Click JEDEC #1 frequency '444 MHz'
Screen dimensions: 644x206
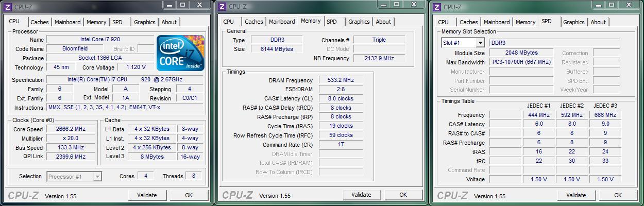tap(538, 115)
